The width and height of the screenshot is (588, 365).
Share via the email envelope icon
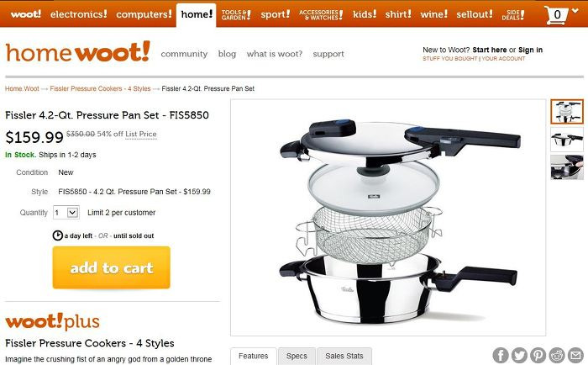point(575,355)
